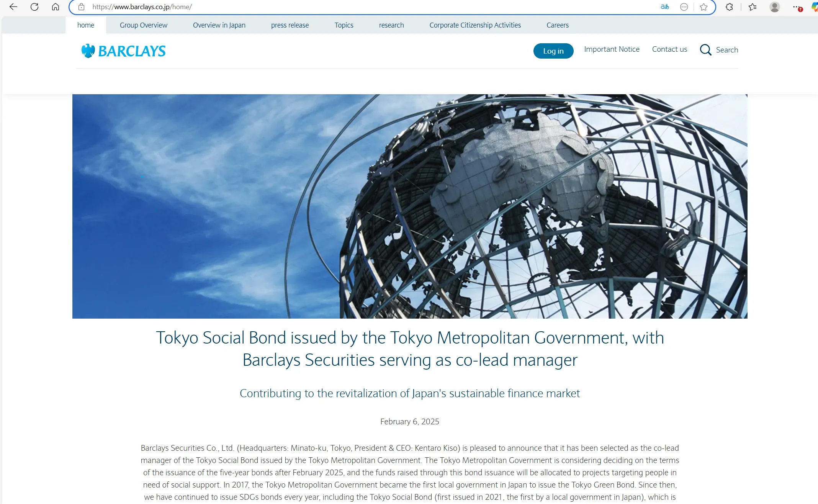Open the Group Overview menu

coord(144,25)
